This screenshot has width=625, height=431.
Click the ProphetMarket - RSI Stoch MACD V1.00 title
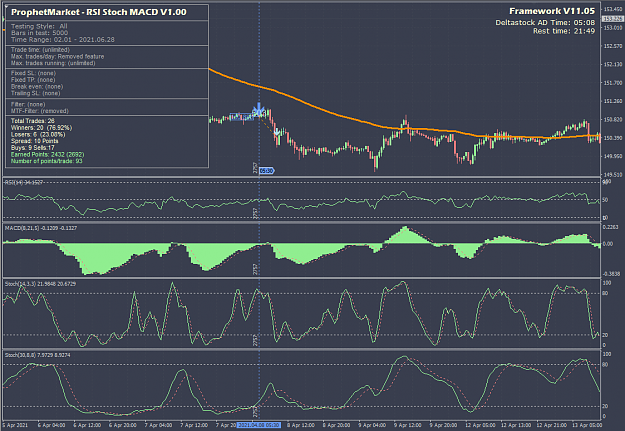coord(99,12)
